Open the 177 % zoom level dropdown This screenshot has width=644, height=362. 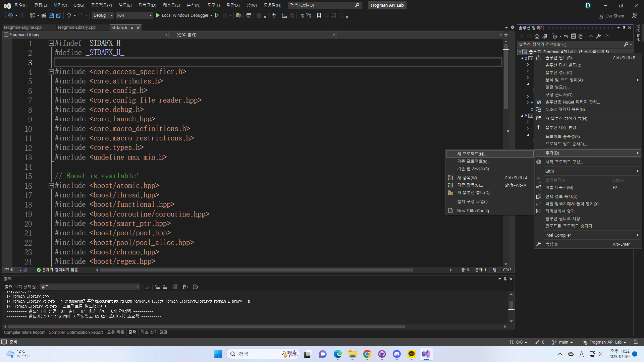12,270
